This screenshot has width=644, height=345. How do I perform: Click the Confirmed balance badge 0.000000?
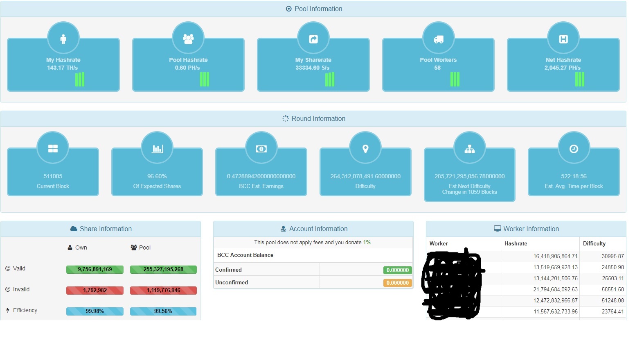pyautogui.click(x=398, y=270)
